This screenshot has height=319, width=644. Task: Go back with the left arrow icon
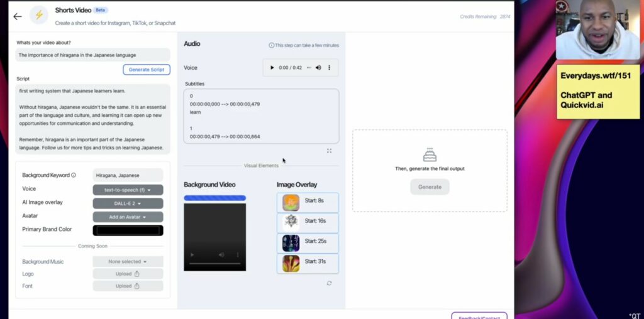(17, 16)
